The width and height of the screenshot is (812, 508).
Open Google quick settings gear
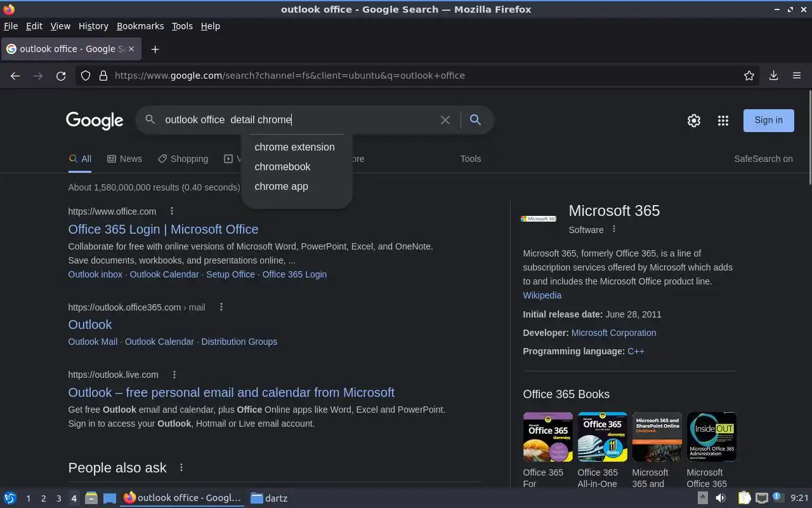[694, 121]
